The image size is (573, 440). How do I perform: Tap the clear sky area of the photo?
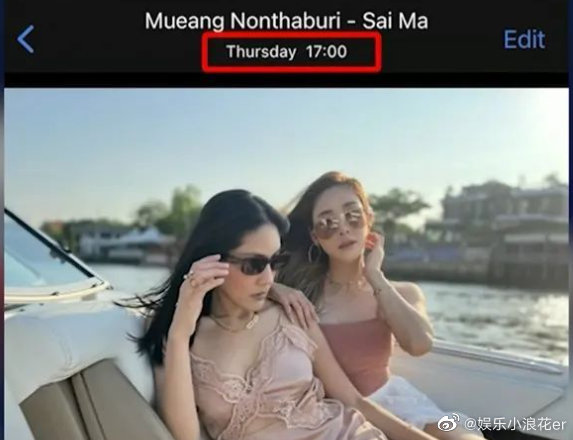285,139
